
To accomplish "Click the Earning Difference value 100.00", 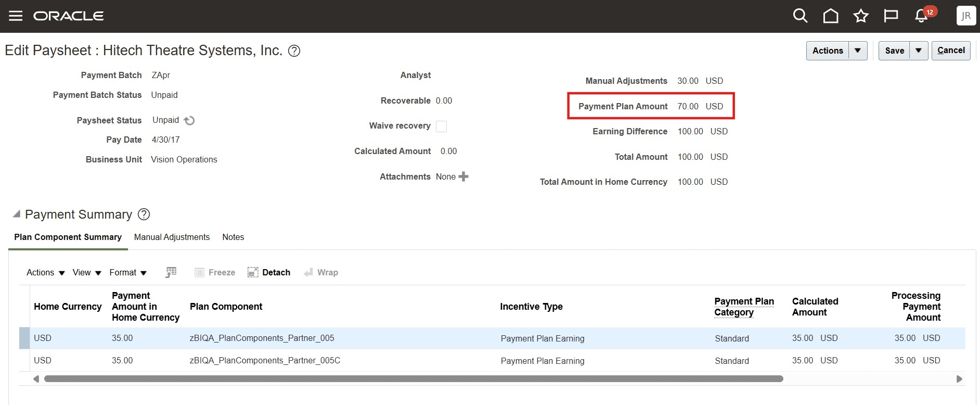I will [x=690, y=131].
